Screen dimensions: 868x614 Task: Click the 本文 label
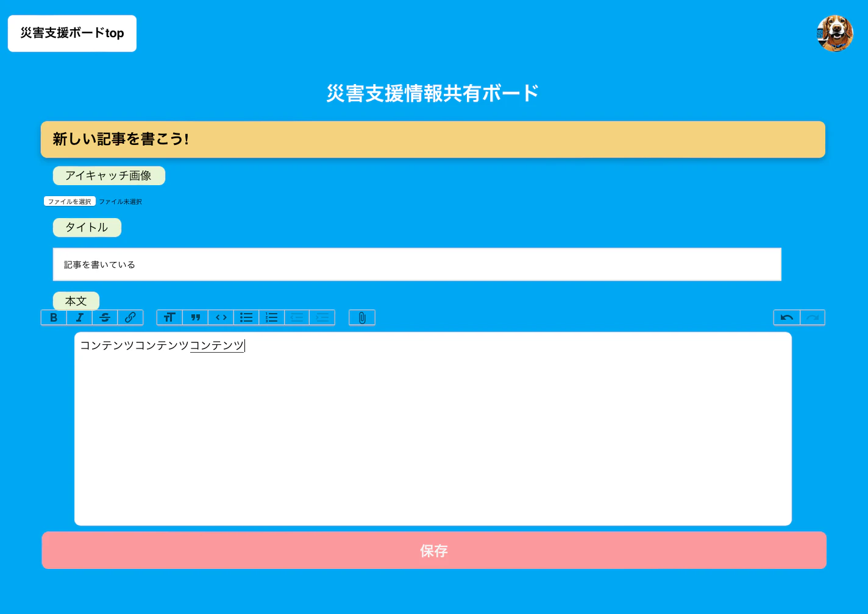[76, 302]
